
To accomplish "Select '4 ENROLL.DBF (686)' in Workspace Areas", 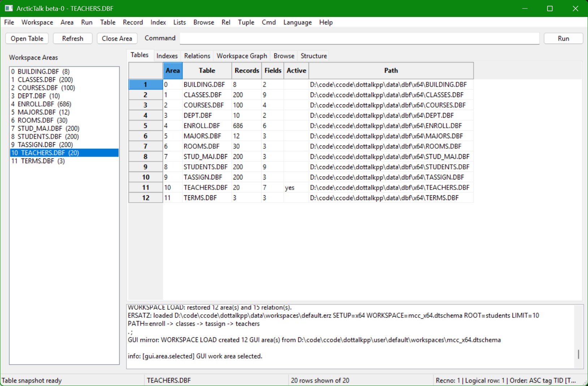I will coord(64,104).
